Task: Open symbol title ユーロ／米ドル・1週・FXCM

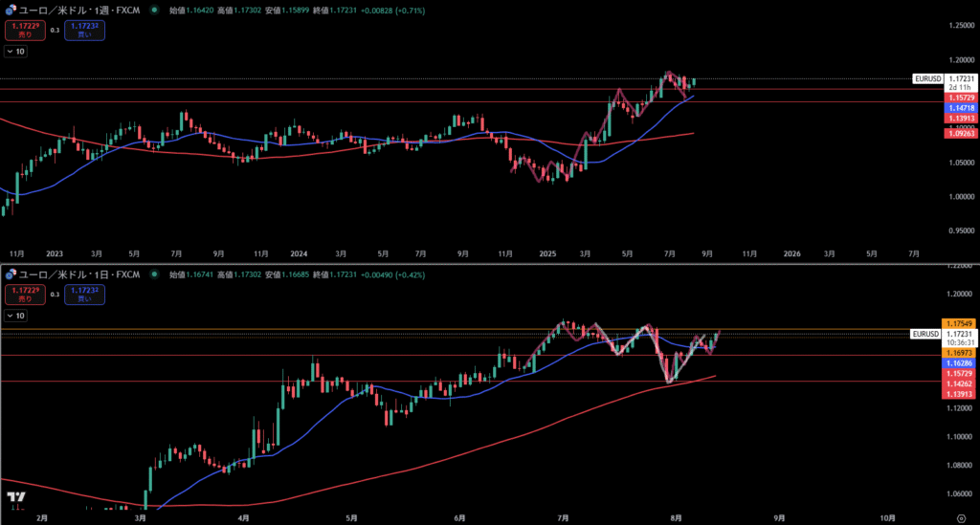Action: coord(79,10)
